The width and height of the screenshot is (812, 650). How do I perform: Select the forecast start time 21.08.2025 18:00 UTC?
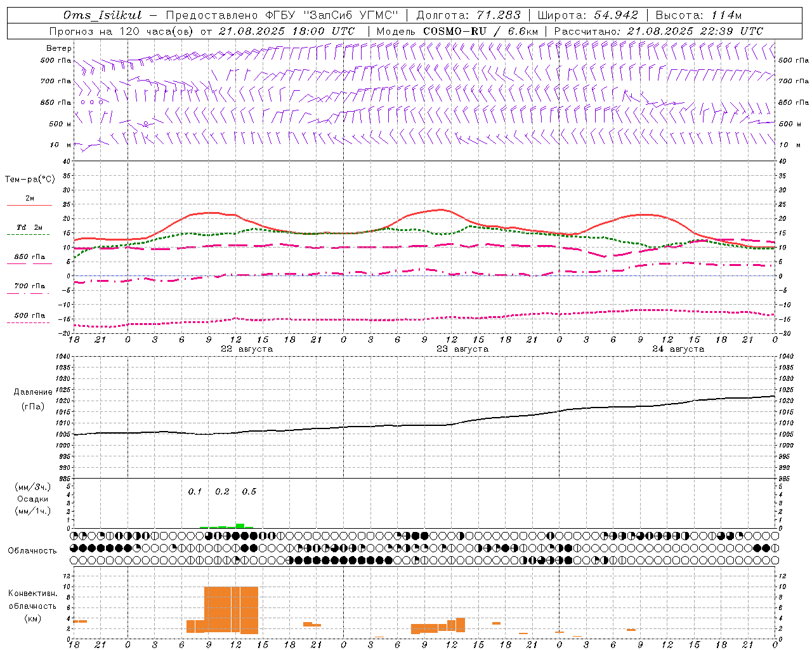coord(286,31)
